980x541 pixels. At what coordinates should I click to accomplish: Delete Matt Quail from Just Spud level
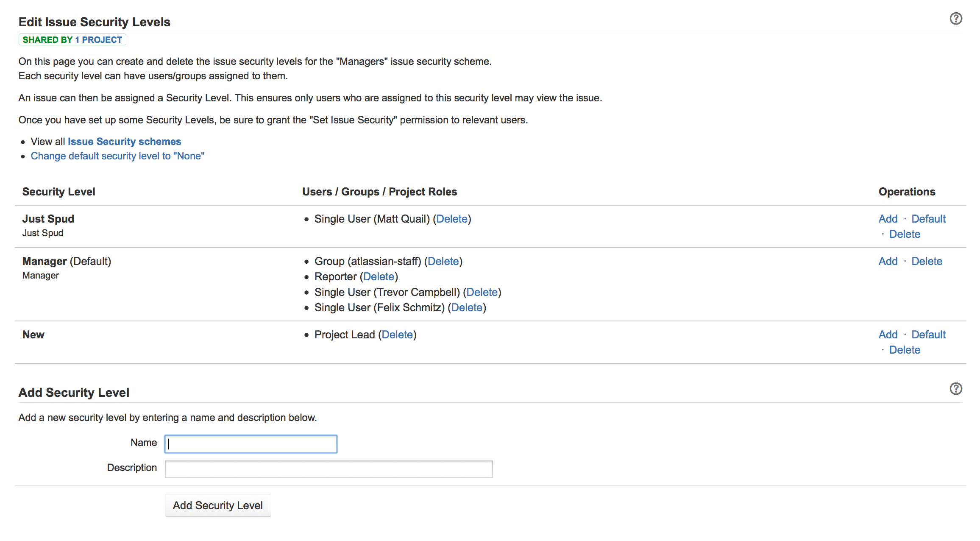pos(452,219)
